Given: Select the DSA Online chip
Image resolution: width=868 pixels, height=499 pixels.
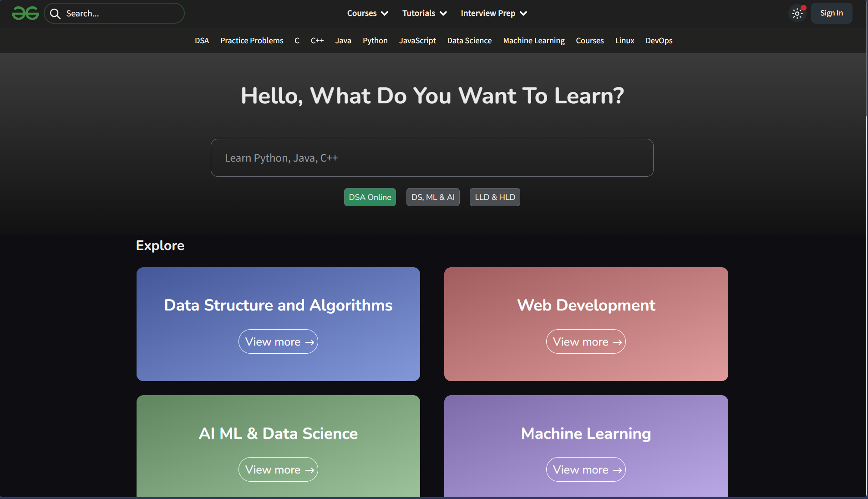Looking at the screenshot, I should tap(370, 197).
